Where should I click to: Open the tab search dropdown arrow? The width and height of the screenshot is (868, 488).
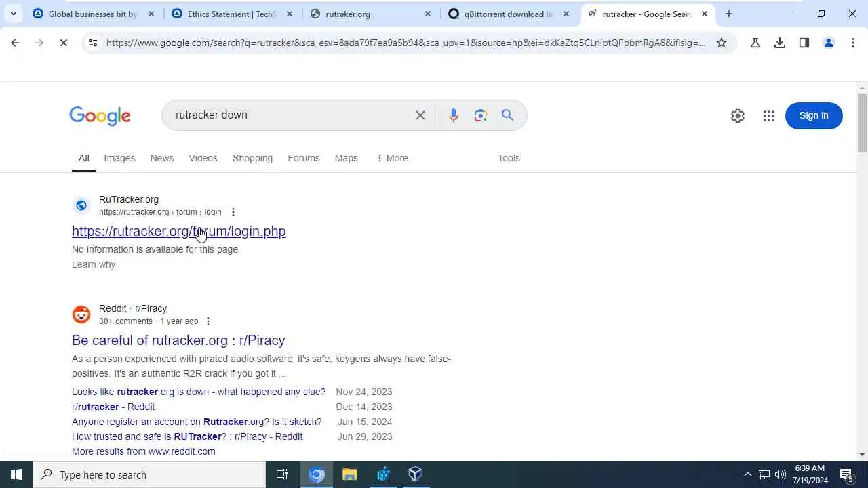coord(13,14)
